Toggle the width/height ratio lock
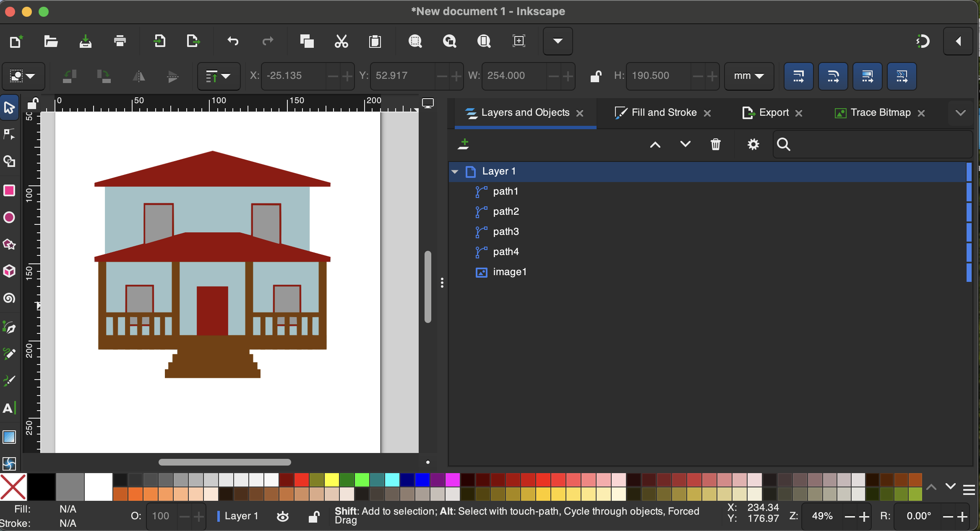This screenshot has width=980, height=531. (x=596, y=76)
